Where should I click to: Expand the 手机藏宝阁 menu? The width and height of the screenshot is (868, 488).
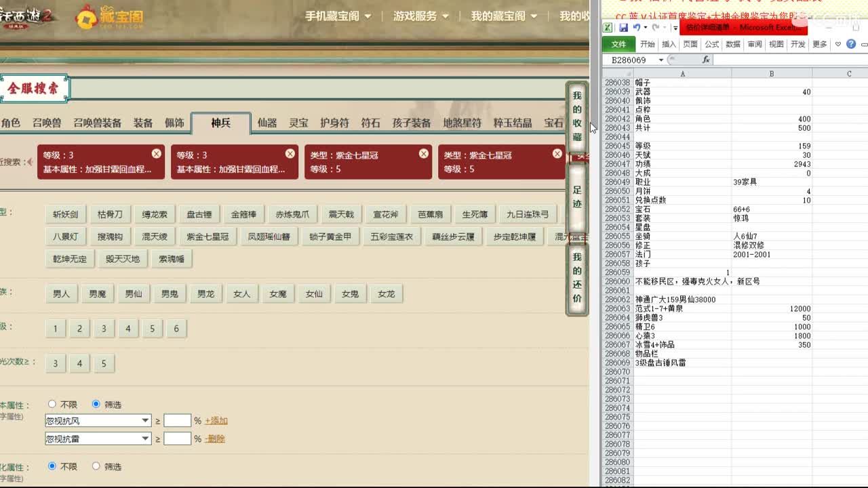point(338,16)
